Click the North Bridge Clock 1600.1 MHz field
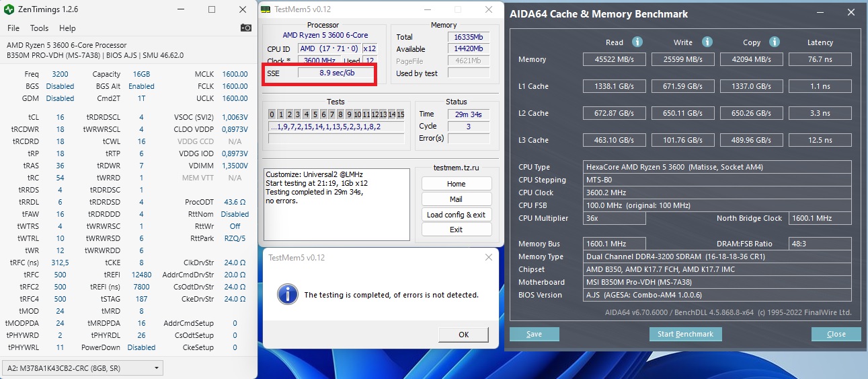The height and width of the screenshot is (379, 868). pos(820,218)
